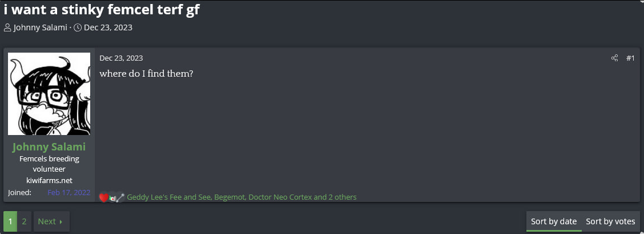Image resolution: width=644 pixels, height=234 pixels.
Task: Open the list of users who reacted
Action: tap(241, 197)
